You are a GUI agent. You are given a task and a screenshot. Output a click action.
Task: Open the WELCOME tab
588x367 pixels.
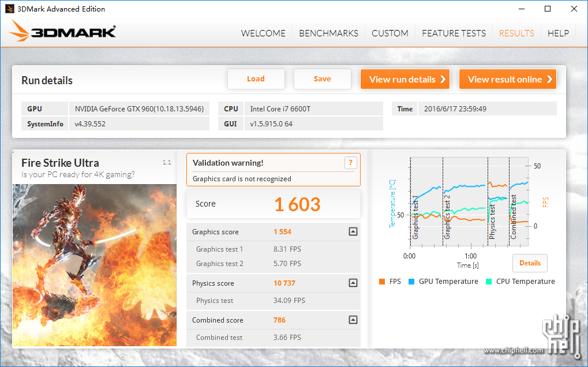[x=263, y=33]
